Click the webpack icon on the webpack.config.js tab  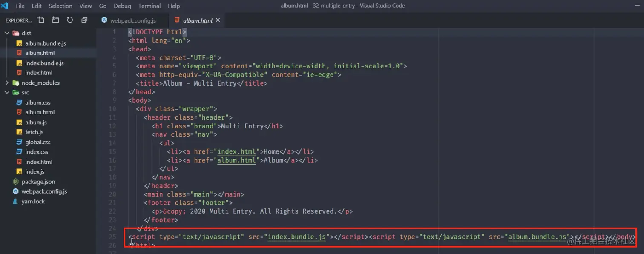click(x=104, y=20)
